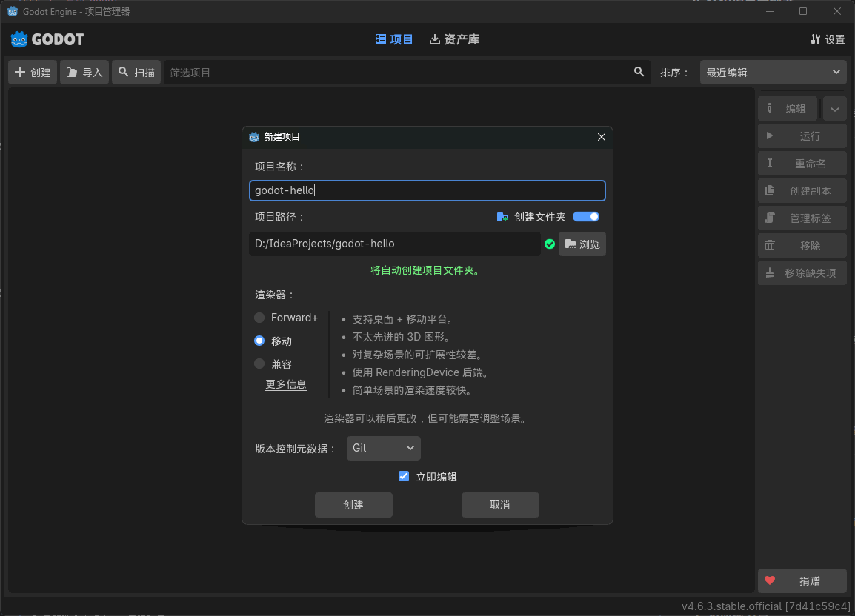The width and height of the screenshot is (855, 616).
Task: Click the Godot logo in header
Action: coord(47,39)
